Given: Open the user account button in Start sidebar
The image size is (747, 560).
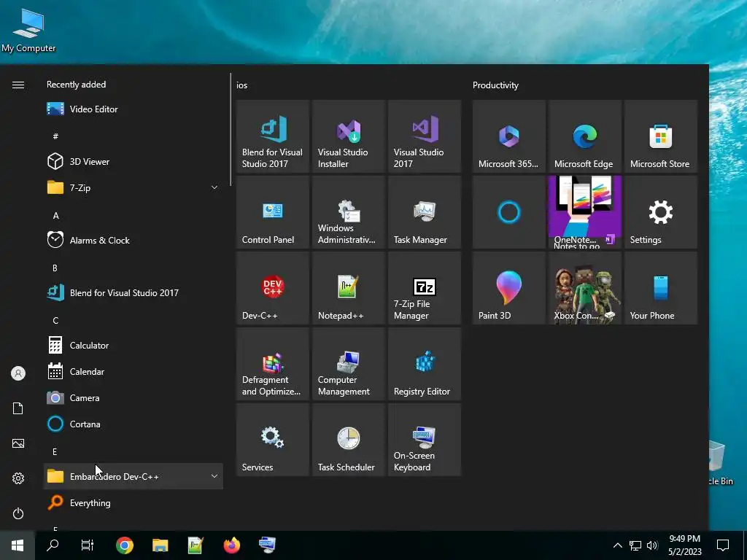Looking at the screenshot, I should (x=18, y=373).
